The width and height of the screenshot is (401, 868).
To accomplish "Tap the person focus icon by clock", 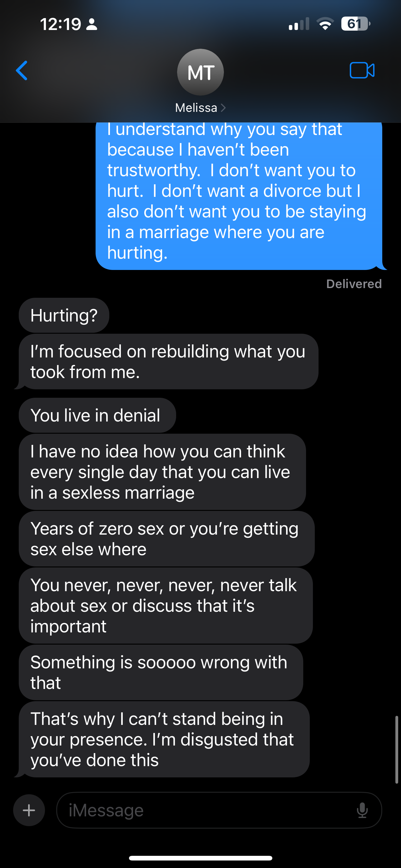I will (92, 24).
